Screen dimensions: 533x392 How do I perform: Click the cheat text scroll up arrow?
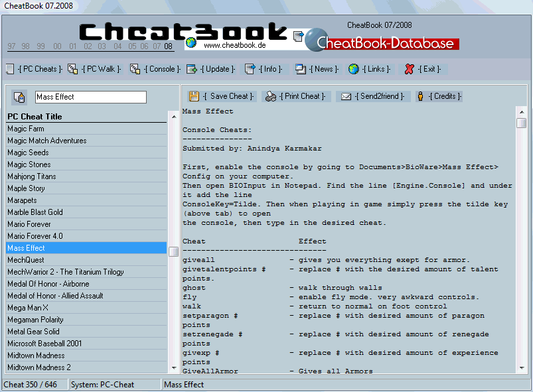[522, 112]
